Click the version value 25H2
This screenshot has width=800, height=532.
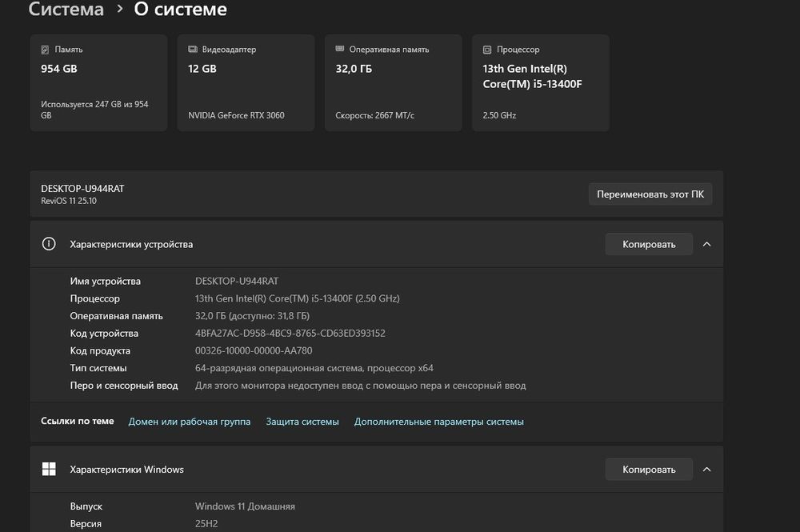(206, 524)
